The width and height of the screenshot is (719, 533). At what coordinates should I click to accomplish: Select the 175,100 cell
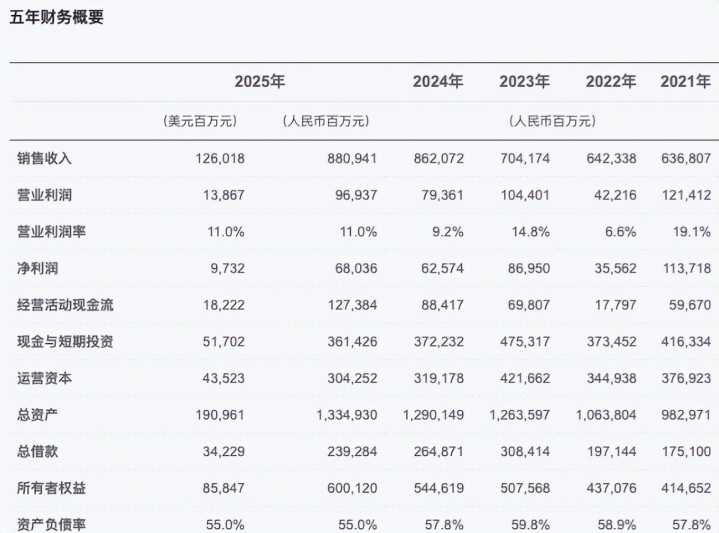686,452
